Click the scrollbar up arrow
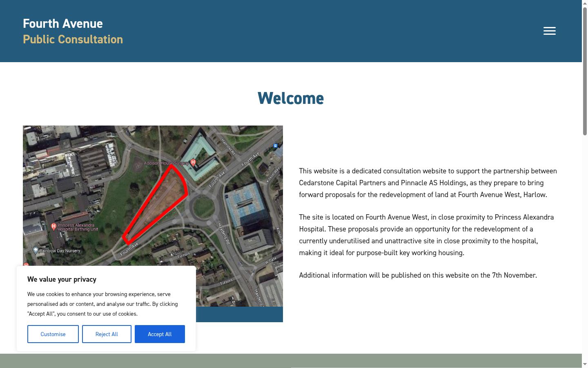The width and height of the screenshot is (588, 368). coord(585,3)
